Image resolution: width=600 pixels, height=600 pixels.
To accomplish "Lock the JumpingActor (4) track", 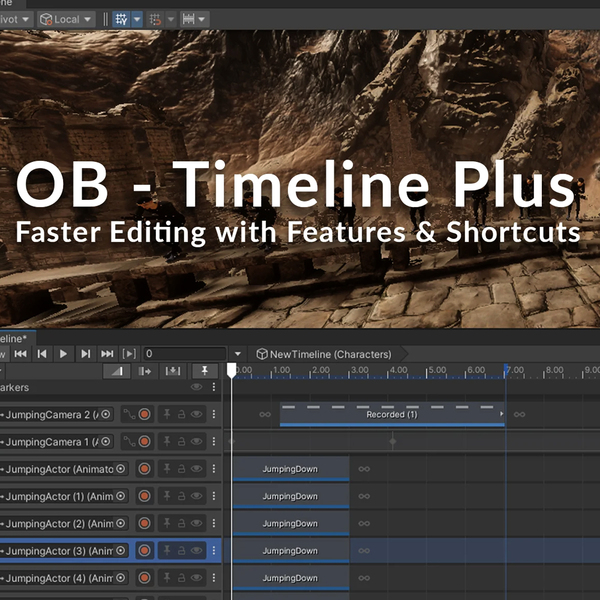I will click(x=182, y=578).
